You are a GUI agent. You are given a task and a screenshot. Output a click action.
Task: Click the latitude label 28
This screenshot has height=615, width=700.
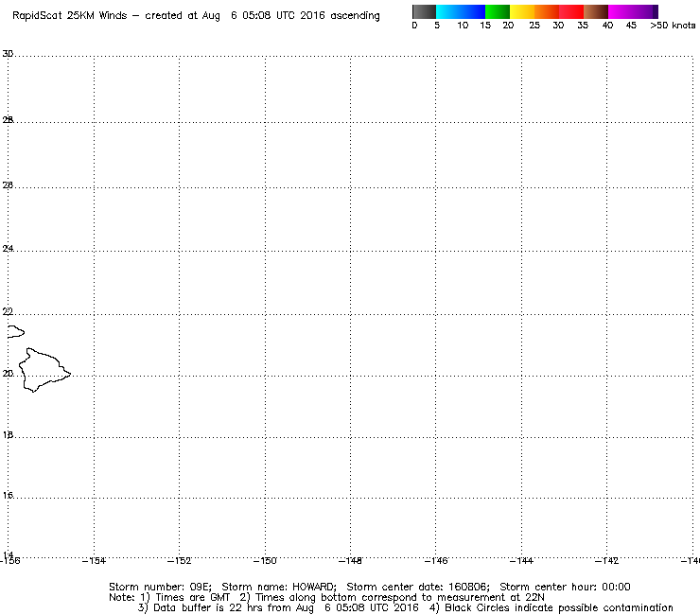[x=8, y=120]
